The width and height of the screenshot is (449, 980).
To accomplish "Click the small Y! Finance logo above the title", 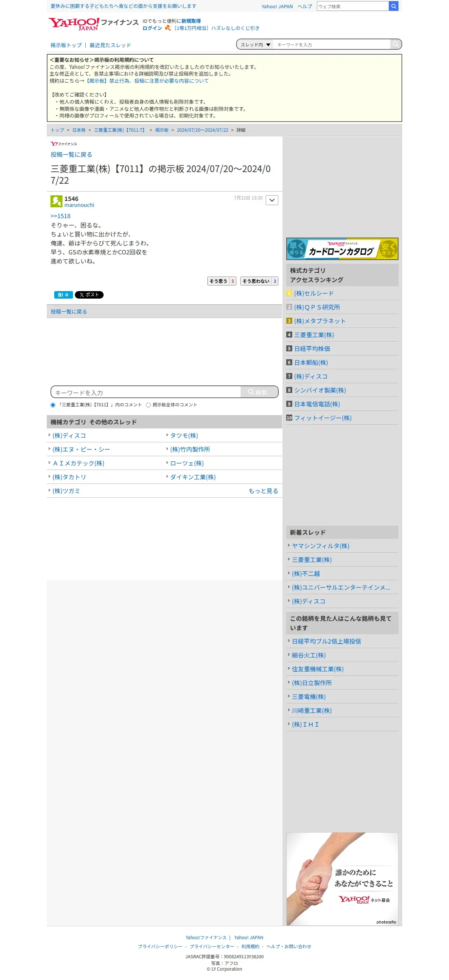I will coord(64,144).
